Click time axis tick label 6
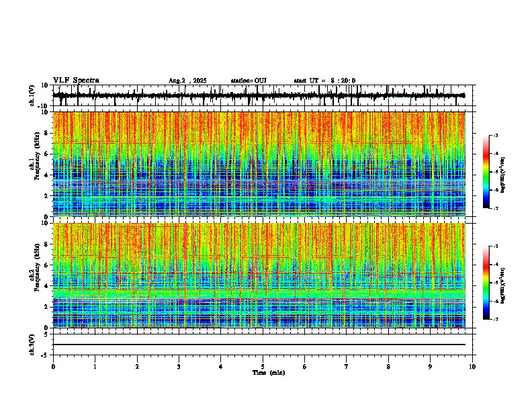Image resolution: width=532 pixels, height=411 pixels. coord(305,367)
